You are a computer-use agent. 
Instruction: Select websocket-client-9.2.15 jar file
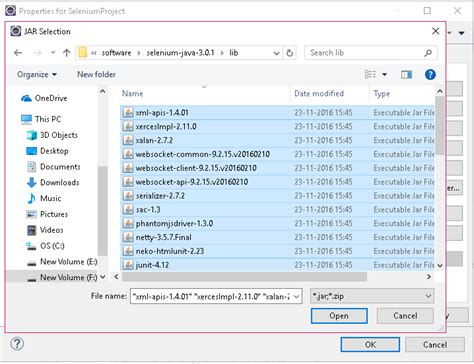point(277,168)
